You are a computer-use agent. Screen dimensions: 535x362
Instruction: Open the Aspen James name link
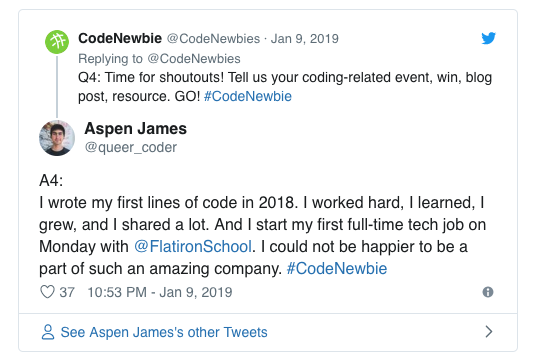[135, 129]
